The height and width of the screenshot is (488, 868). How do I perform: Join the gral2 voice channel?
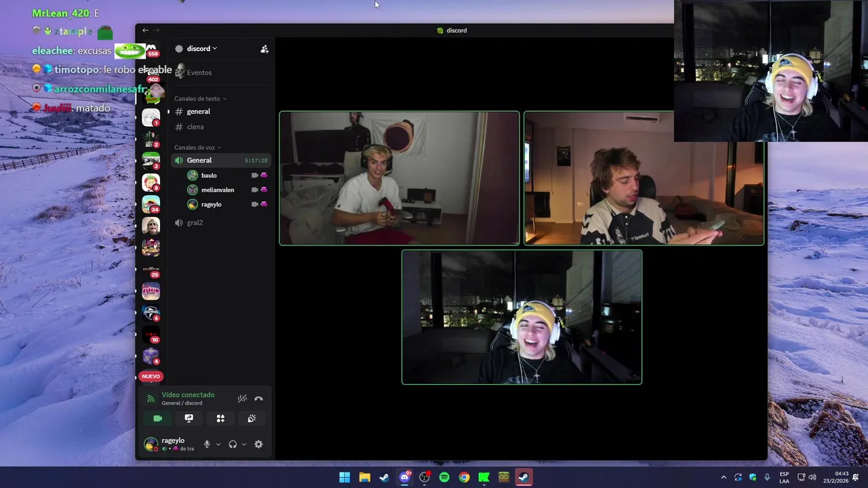[x=221, y=223]
